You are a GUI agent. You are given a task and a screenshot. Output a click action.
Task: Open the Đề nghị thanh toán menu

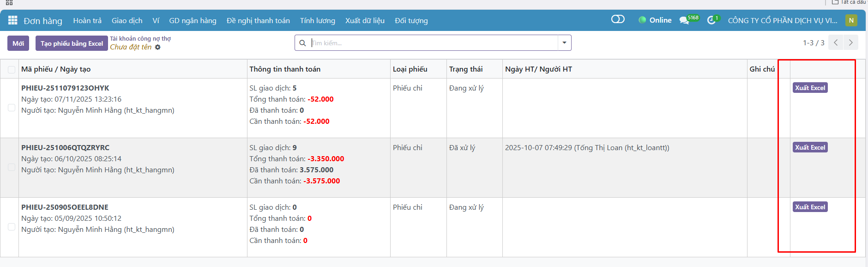(258, 20)
